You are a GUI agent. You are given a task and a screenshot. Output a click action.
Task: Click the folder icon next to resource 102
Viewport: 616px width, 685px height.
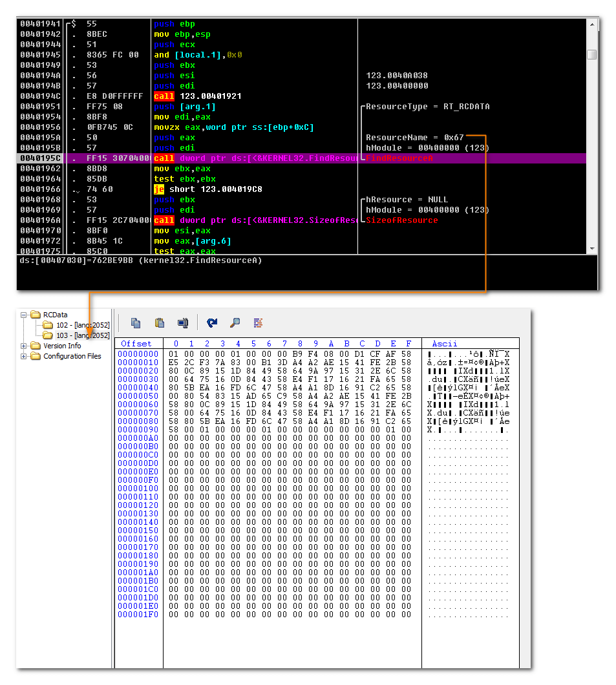[48, 325]
